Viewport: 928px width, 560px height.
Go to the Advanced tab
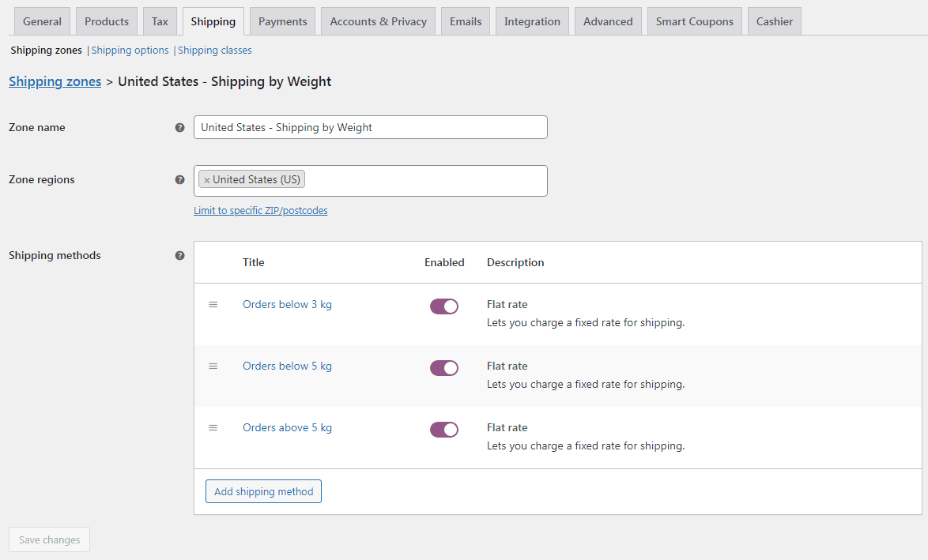(x=608, y=21)
